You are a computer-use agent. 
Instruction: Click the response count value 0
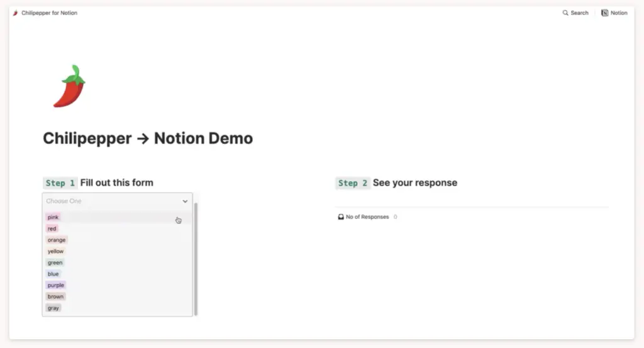[x=395, y=217]
